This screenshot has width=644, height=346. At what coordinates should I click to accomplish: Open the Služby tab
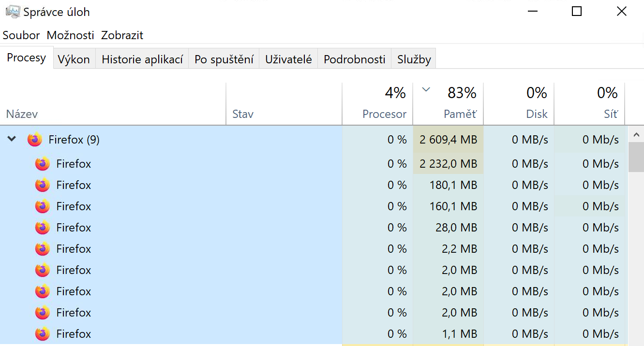413,58
